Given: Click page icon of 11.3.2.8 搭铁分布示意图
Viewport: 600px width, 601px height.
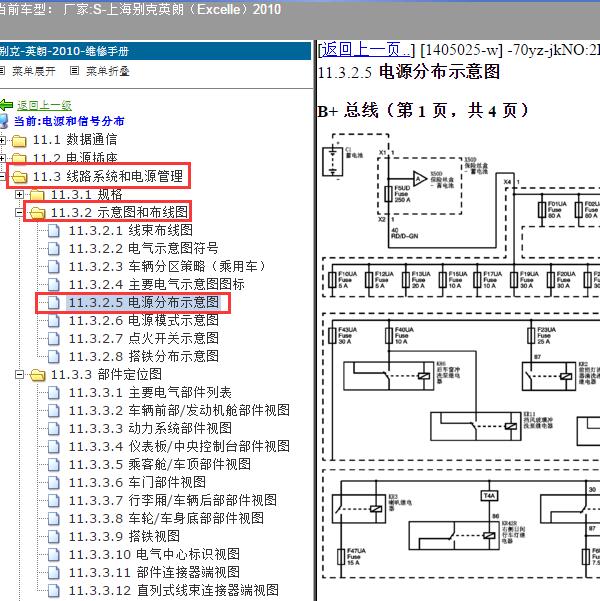Looking at the screenshot, I should point(54,357).
